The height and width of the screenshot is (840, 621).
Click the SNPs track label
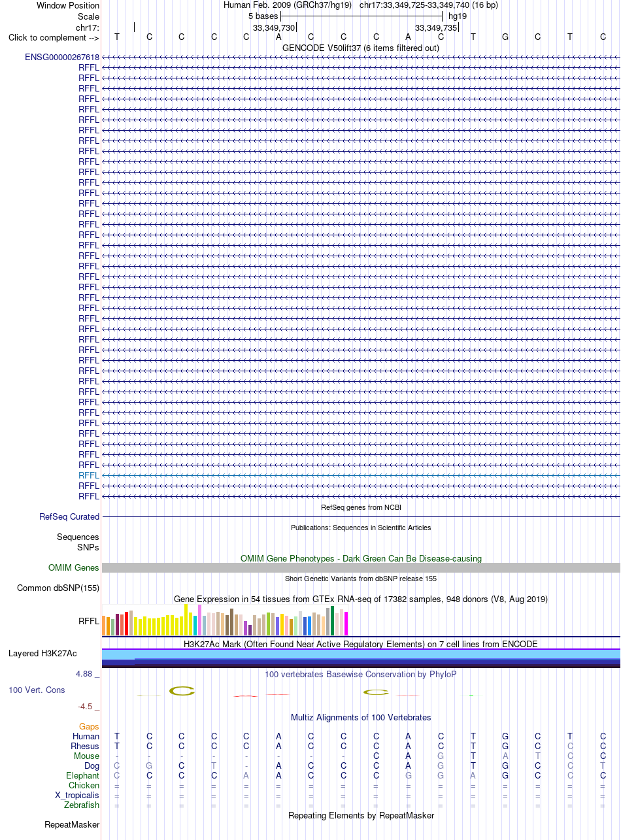[x=88, y=546]
